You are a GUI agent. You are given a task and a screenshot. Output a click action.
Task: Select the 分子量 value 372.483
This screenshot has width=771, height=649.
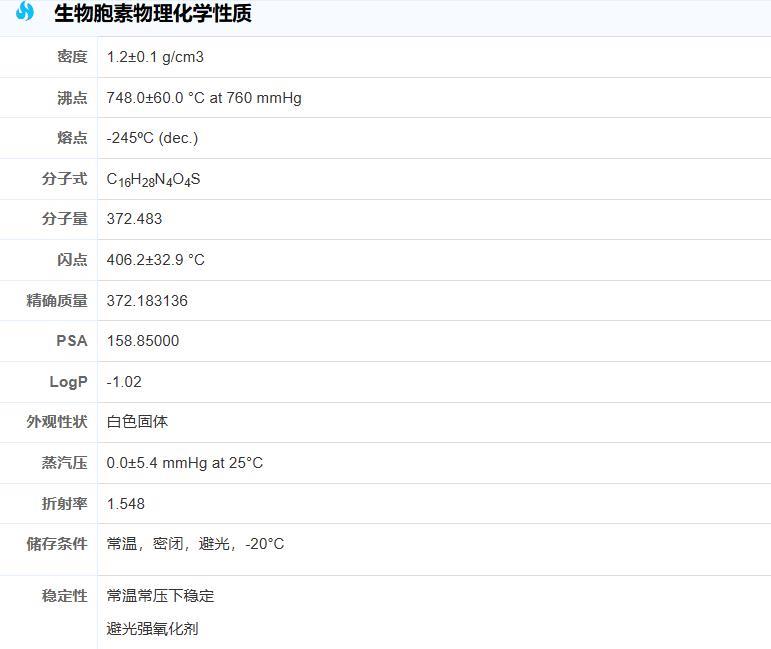coord(134,219)
